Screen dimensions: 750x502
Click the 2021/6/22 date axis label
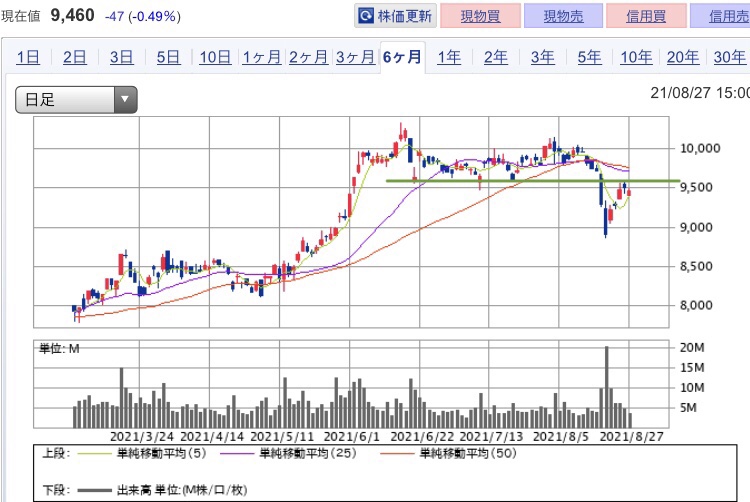(x=422, y=437)
